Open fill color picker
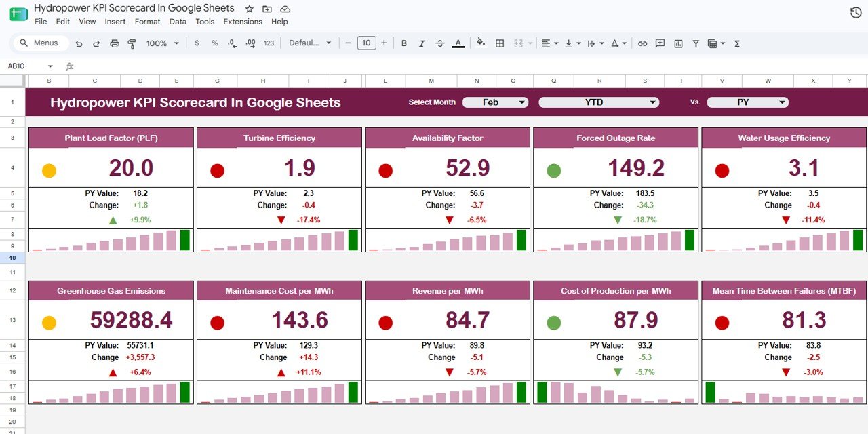 pyautogui.click(x=481, y=43)
